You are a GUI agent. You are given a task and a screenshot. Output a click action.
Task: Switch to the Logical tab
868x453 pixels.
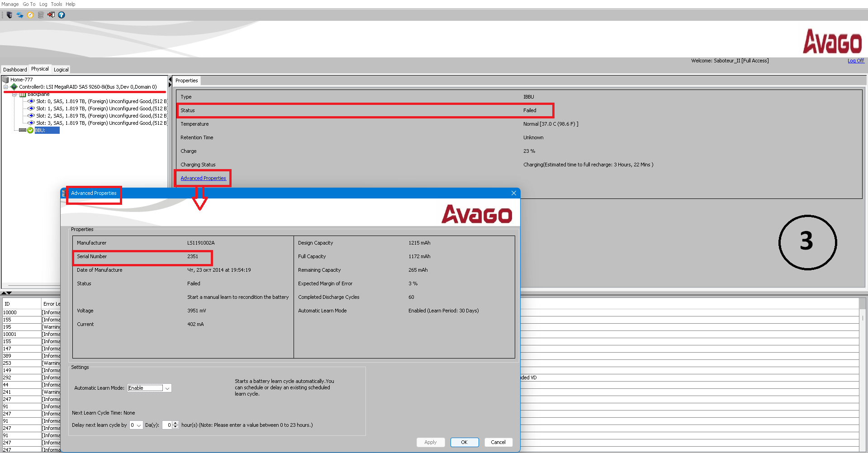(x=61, y=70)
